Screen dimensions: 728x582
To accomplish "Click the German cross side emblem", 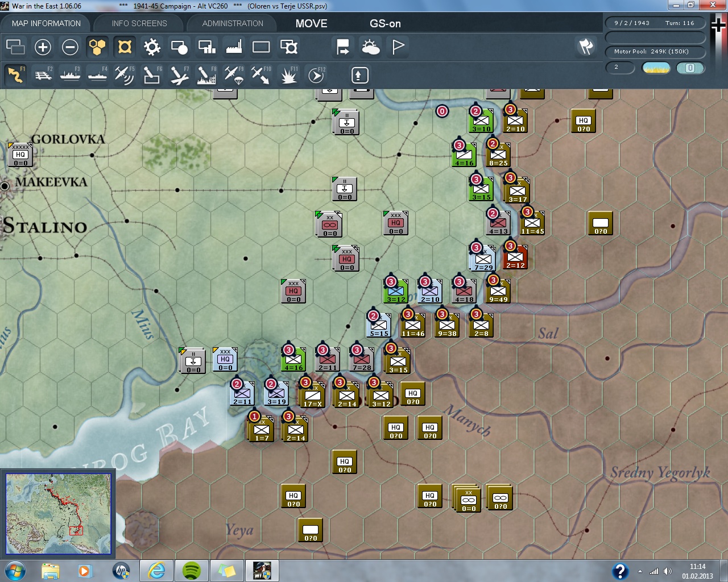I will (x=718, y=26).
